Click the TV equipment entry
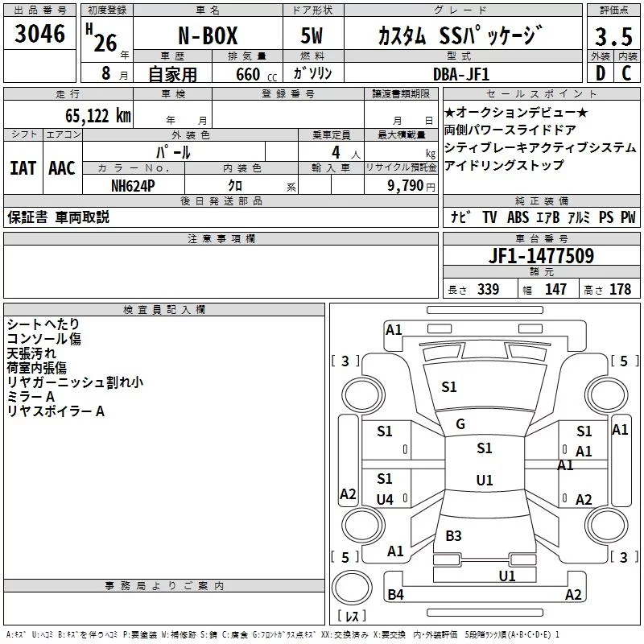 (489, 217)
